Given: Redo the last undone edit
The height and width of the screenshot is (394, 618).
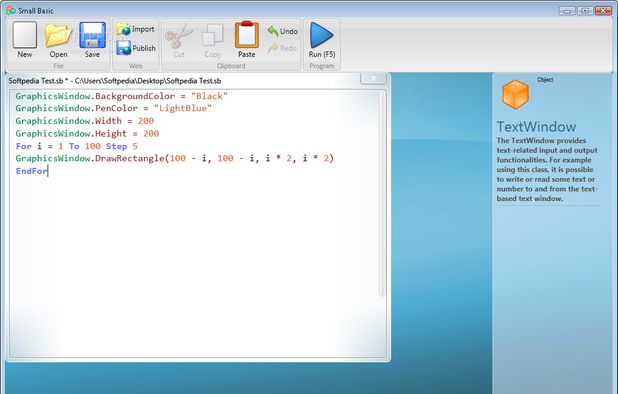Looking at the screenshot, I should tap(282, 48).
